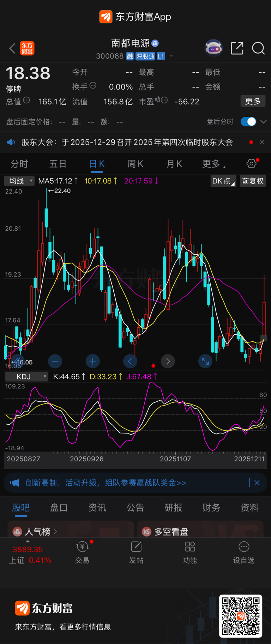The height and width of the screenshot is (644, 271).
Task: Zoom out the chart with minus button
Action: [55, 361]
